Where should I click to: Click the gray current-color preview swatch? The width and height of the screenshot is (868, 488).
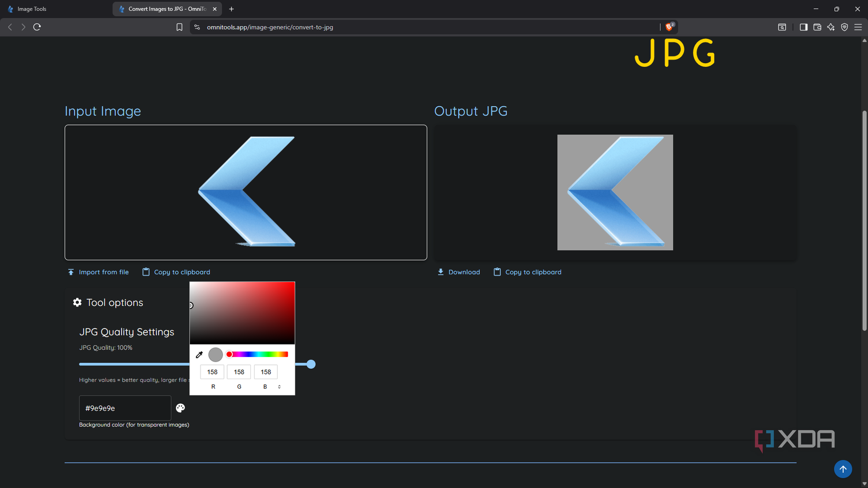216,355
